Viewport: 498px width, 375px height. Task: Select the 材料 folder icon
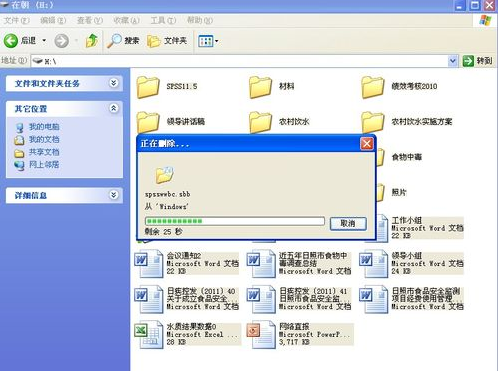[260, 87]
